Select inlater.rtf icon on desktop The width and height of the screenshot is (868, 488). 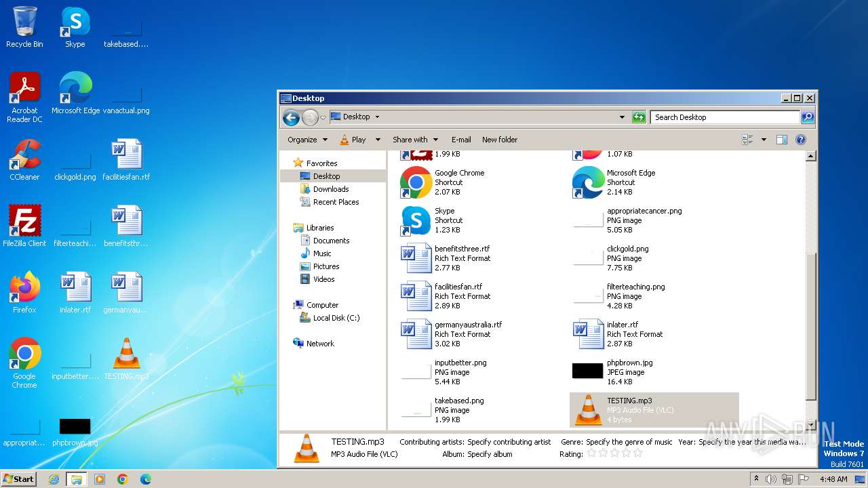[x=75, y=293]
